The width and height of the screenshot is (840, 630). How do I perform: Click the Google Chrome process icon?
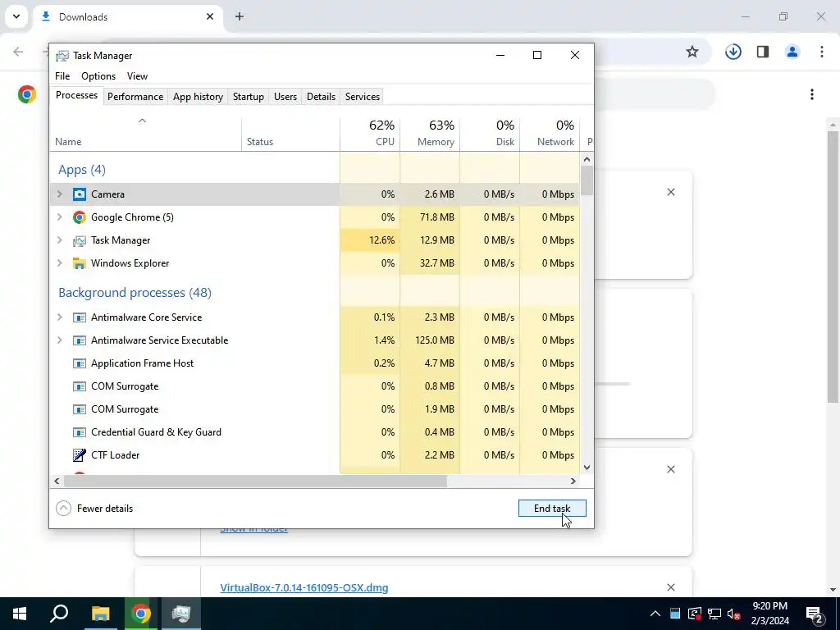[80, 217]
